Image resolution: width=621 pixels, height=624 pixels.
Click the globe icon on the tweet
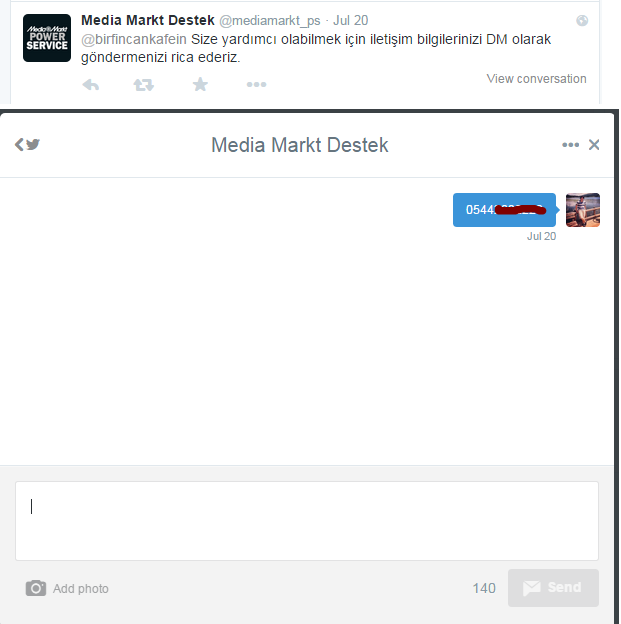click(x=582, y=21)
